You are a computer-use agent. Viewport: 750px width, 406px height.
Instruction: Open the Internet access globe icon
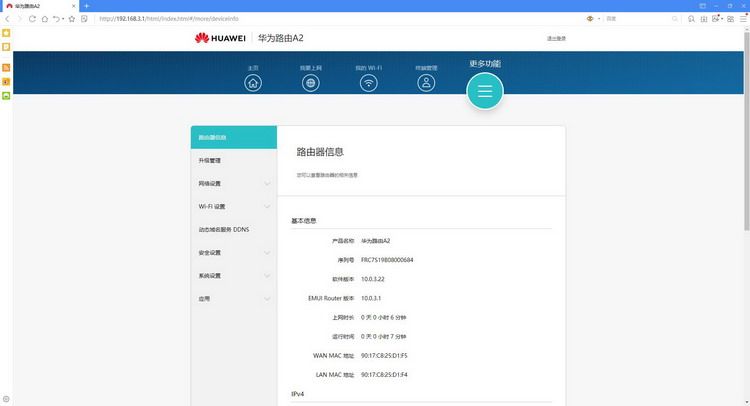click(311, 83)
